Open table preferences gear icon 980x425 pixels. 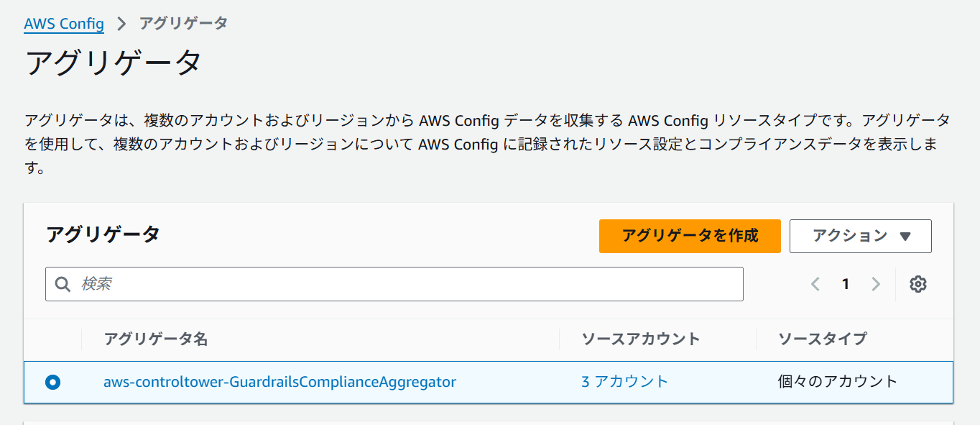(x=917, y=284)
